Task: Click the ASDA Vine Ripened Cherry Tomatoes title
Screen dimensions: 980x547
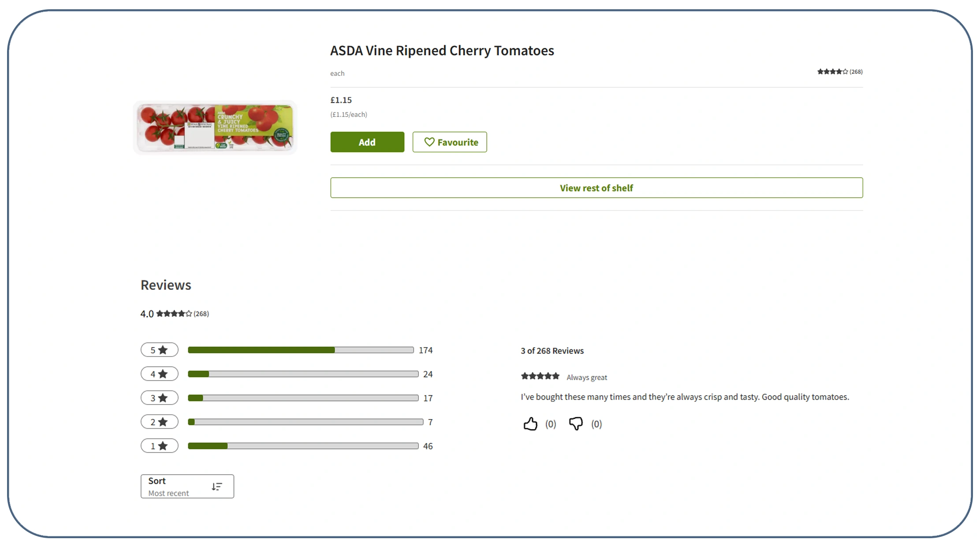Action: click(x=442, y=51)
